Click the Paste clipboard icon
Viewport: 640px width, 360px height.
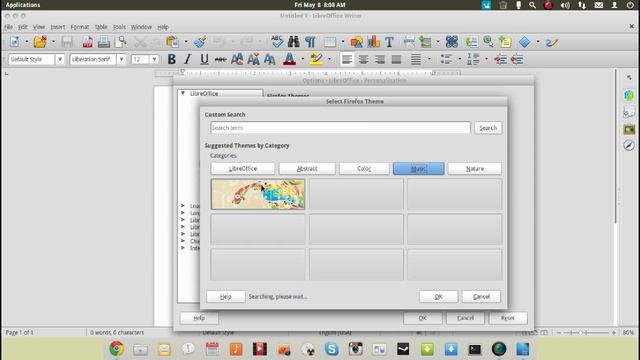point(173,42)
